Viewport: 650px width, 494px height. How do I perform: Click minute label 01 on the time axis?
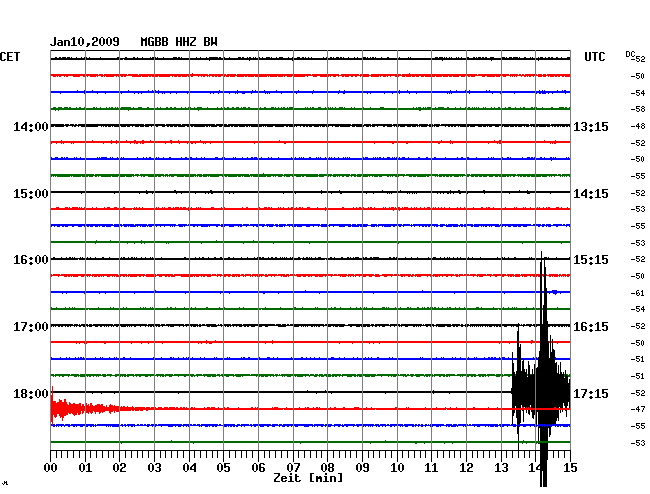pos(85,468)
